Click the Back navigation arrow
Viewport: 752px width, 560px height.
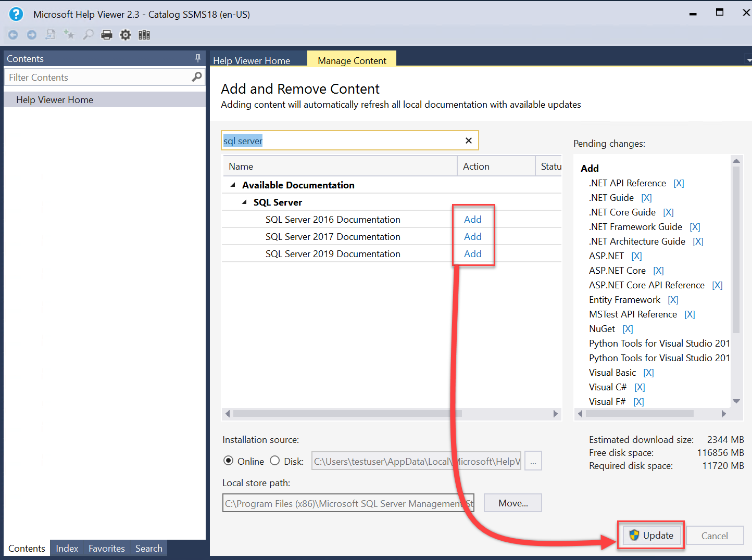click(12, 34)
